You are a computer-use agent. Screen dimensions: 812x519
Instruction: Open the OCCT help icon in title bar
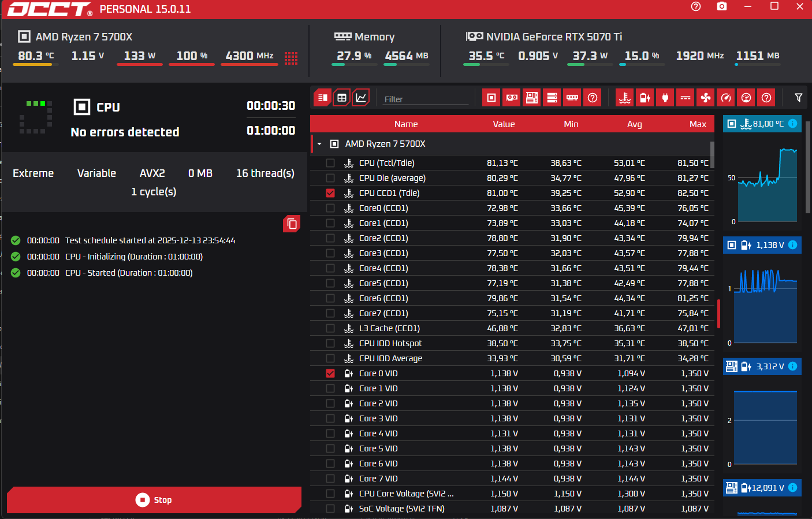click(695, 6)
